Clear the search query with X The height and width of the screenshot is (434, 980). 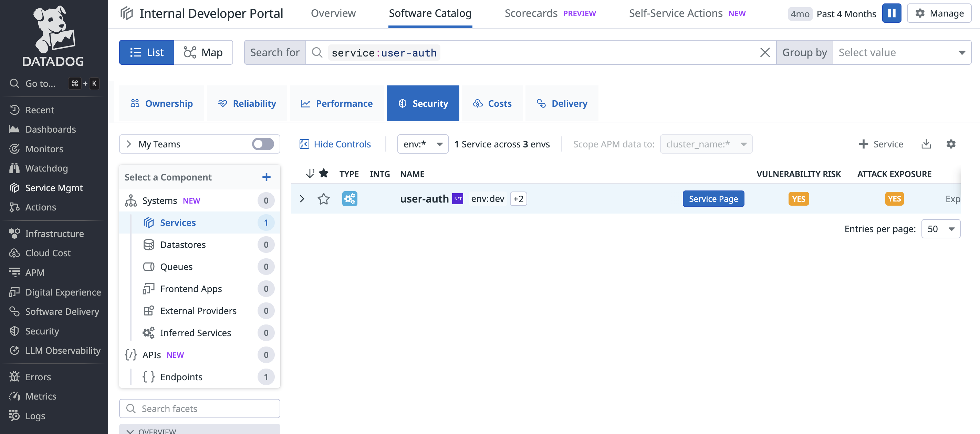tap(765, 53)
